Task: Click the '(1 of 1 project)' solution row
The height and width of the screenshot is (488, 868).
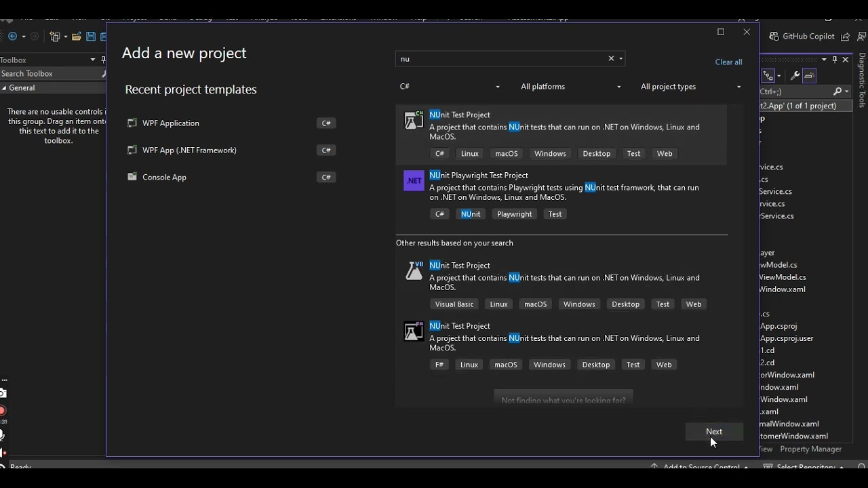Action: click(x=806, y=106)
